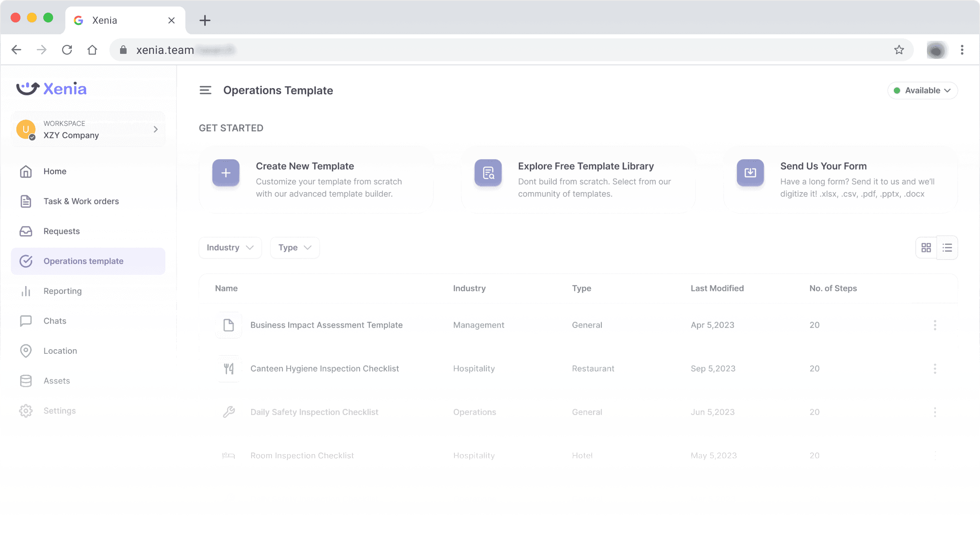
Task: Click the Send Us Your Form download icon
Action: [x=750, y=173]
